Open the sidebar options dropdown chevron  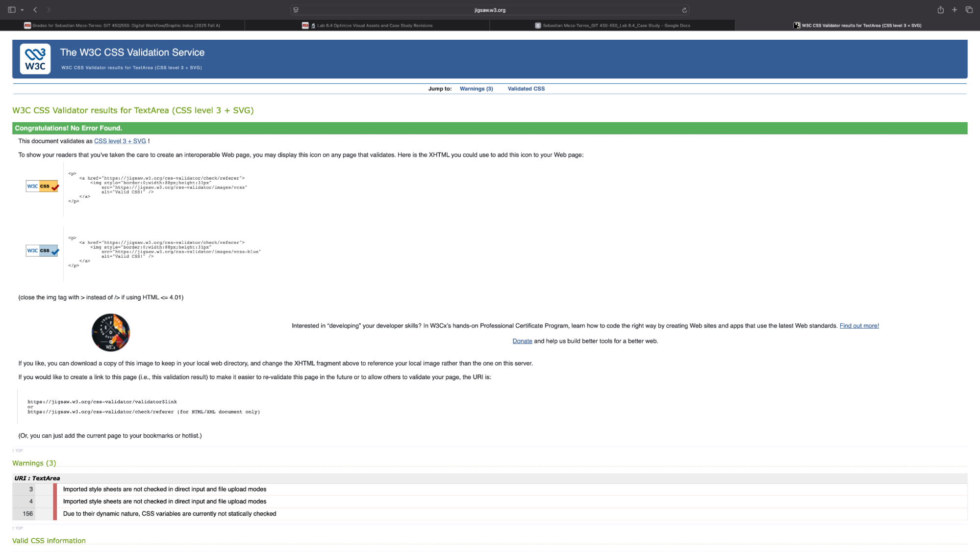tap(22, 10)
